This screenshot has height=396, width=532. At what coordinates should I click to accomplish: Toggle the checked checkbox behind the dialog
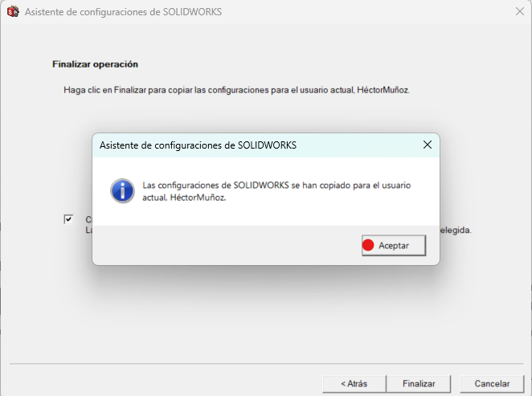point(68,219)
